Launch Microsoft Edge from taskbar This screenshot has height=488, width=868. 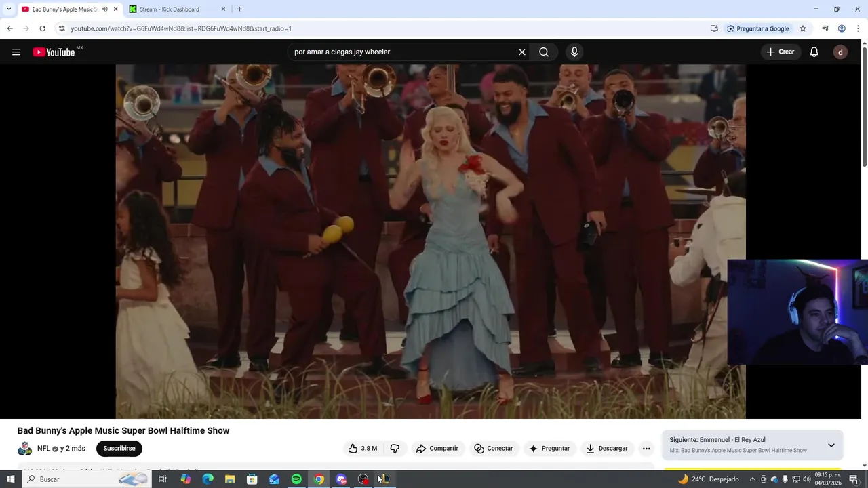click(208, 479)
